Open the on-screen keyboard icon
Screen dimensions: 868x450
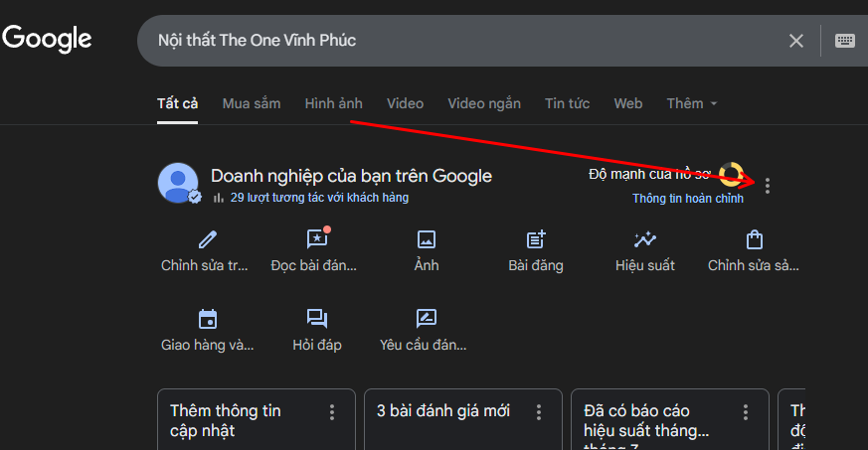pos(845,41)
